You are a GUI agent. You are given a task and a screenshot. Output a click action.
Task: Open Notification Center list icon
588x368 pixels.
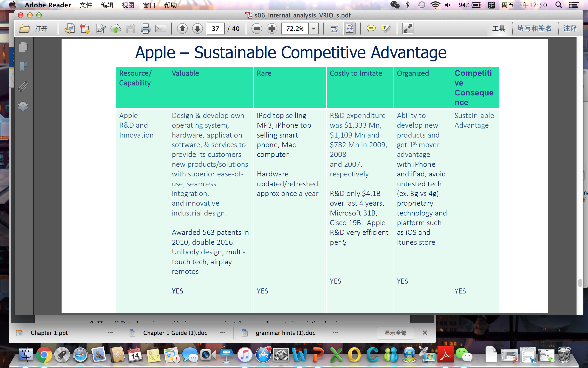(574, 5)
